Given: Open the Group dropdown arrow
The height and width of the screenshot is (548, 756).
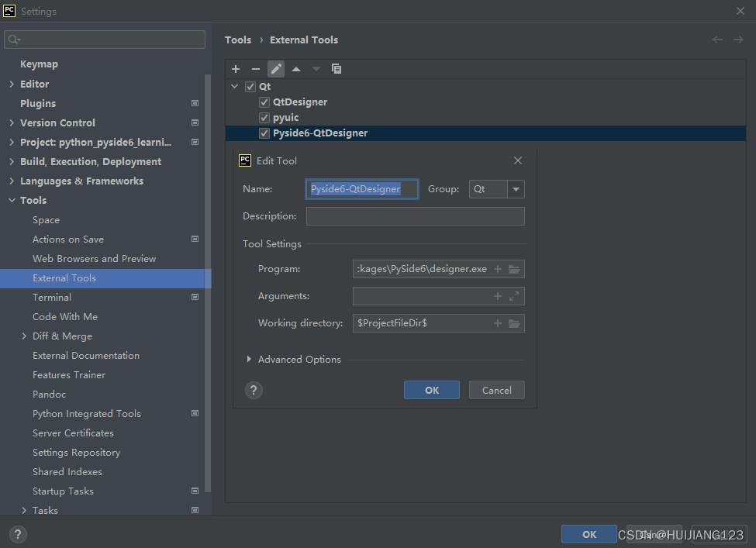Looking at the screenshot, I should [x=516, y=189].
